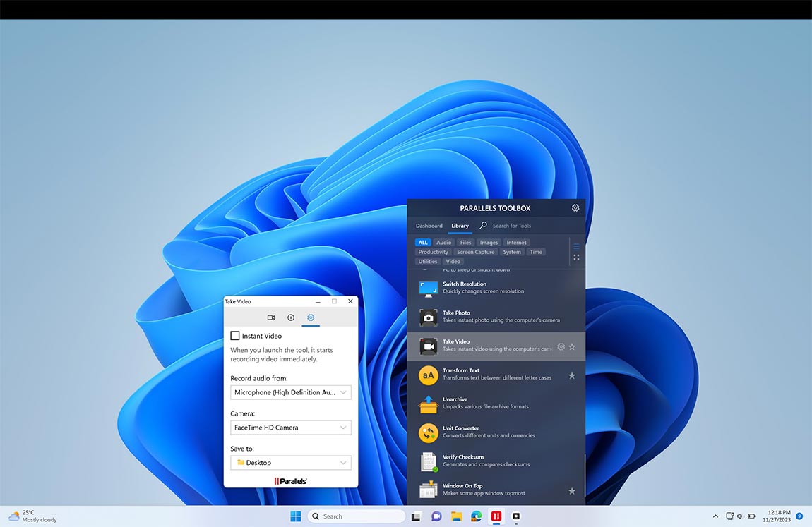Click the Unarchive tool icon
812x527 pixels.
click(x=428, y=404)
